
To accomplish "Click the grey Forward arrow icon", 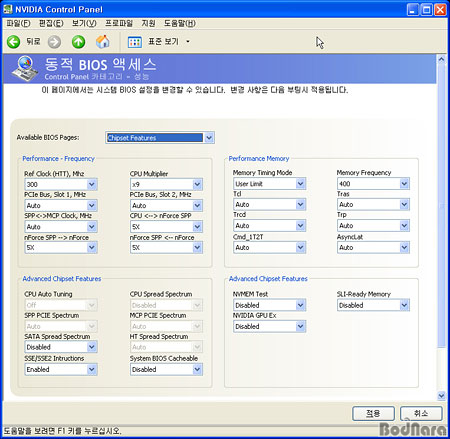I will pos(54,42).
